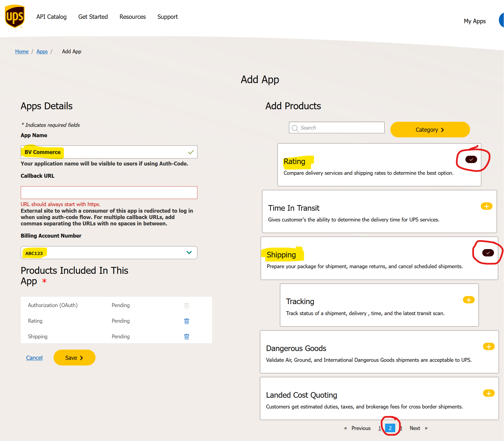Click the Add App breadcrumb text
This screenshot has width=504, height=441.
pos(72,51)
